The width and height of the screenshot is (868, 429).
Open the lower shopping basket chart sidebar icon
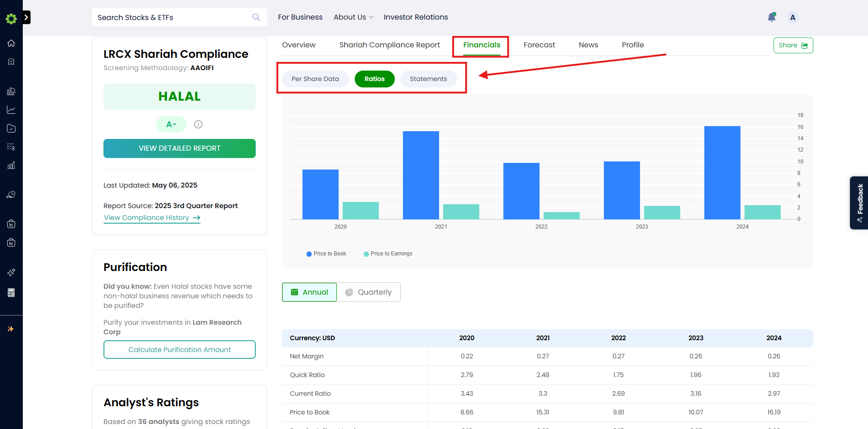coord(11,242)
